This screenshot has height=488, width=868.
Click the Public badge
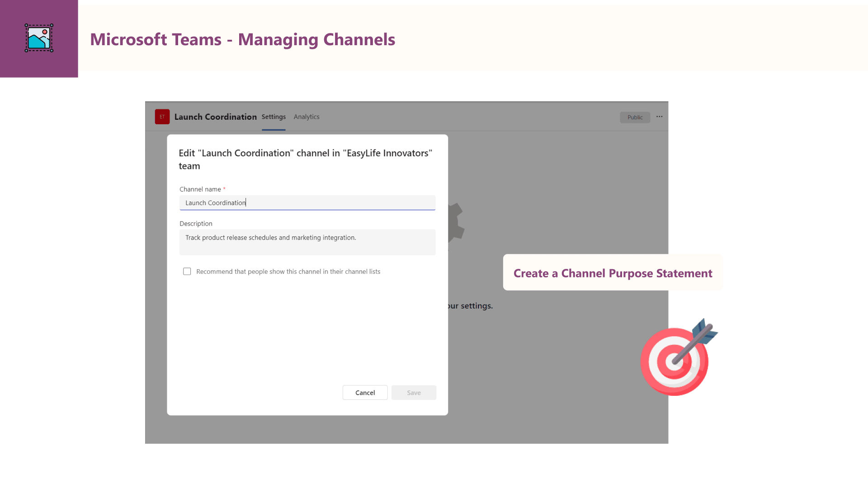635,117
